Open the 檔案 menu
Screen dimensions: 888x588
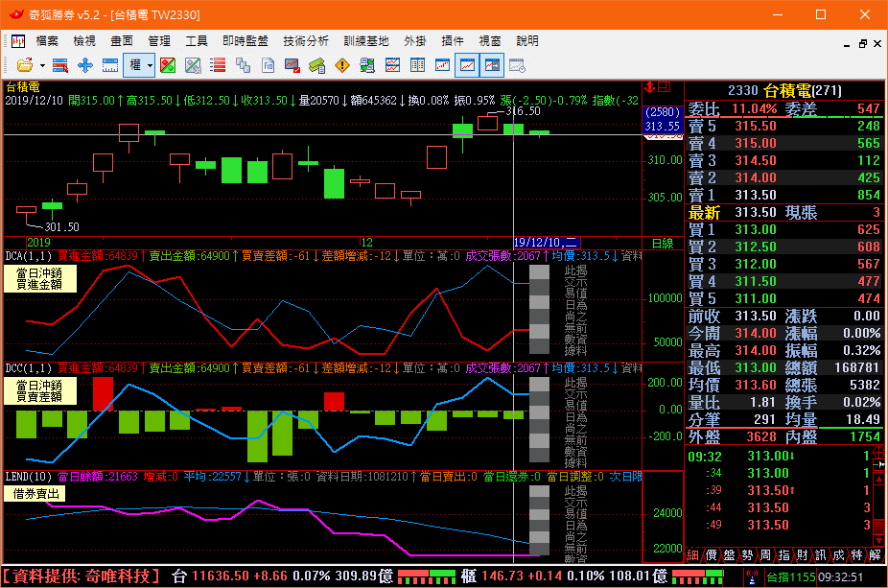47,41
